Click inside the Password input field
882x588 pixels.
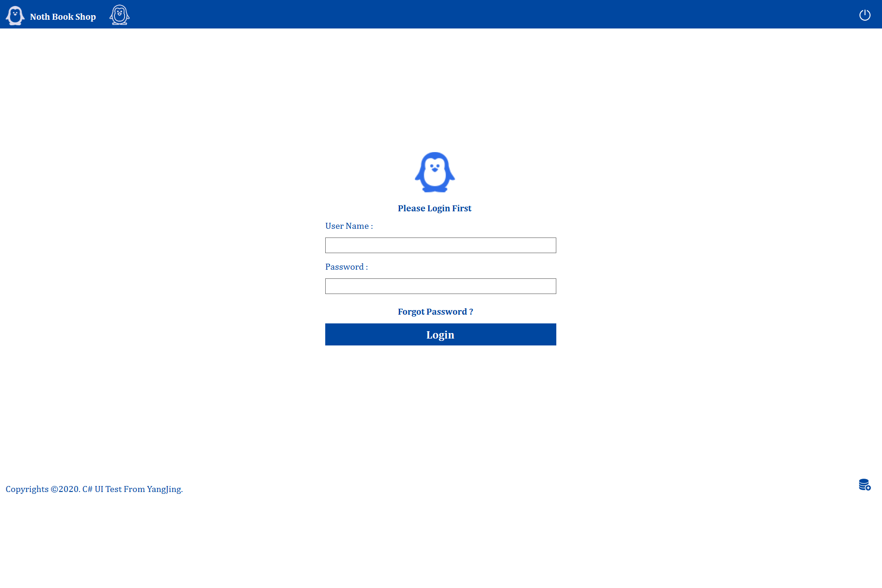point(440,286)
